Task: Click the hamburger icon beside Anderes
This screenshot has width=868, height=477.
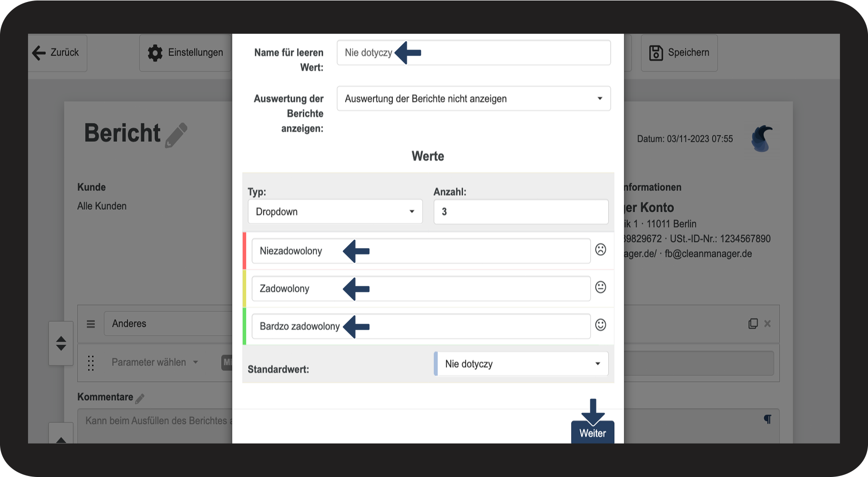Action: 91,324
